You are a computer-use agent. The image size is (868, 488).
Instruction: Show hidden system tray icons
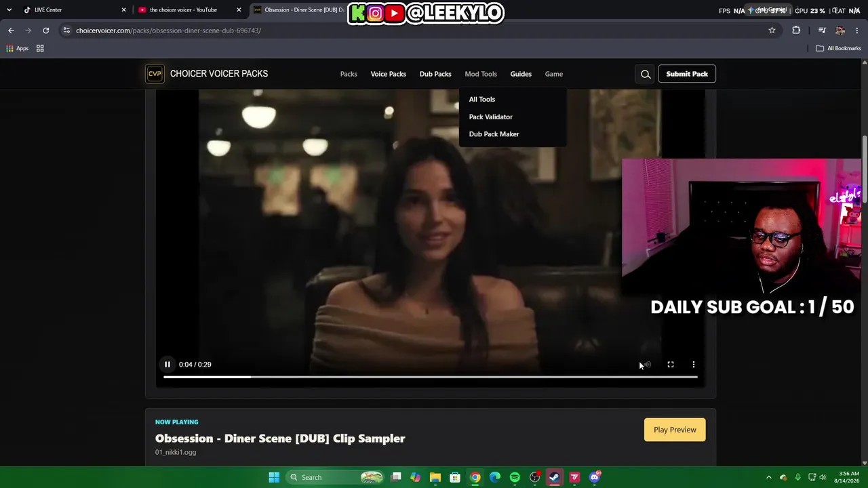[768, 477]
